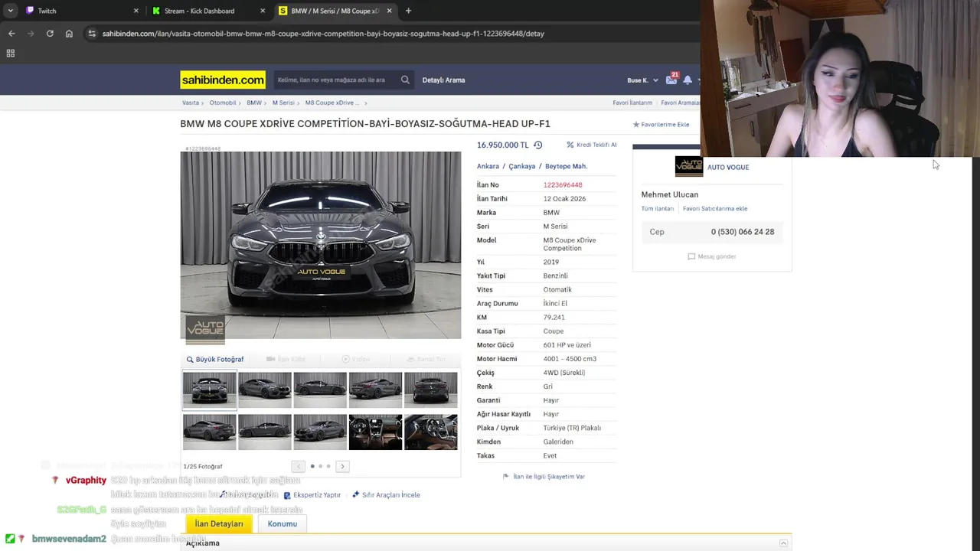
Task: Open the AUTO VOGUE store name link
Action: pyautogui.click(x=728, y=167)
